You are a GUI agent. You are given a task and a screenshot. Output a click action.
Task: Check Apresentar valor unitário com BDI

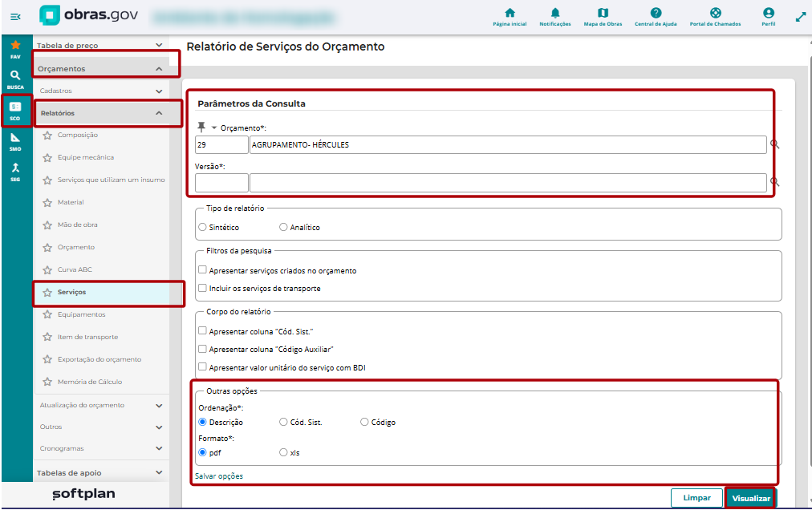(x=202, y=367)
